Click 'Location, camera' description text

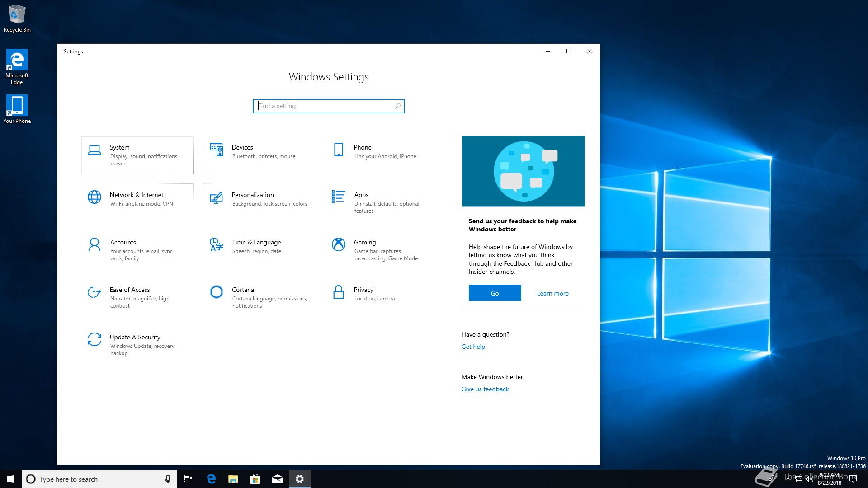374,299
